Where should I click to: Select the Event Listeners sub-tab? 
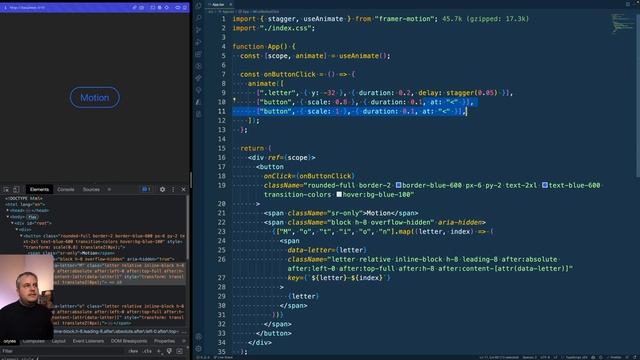(88, 341)
